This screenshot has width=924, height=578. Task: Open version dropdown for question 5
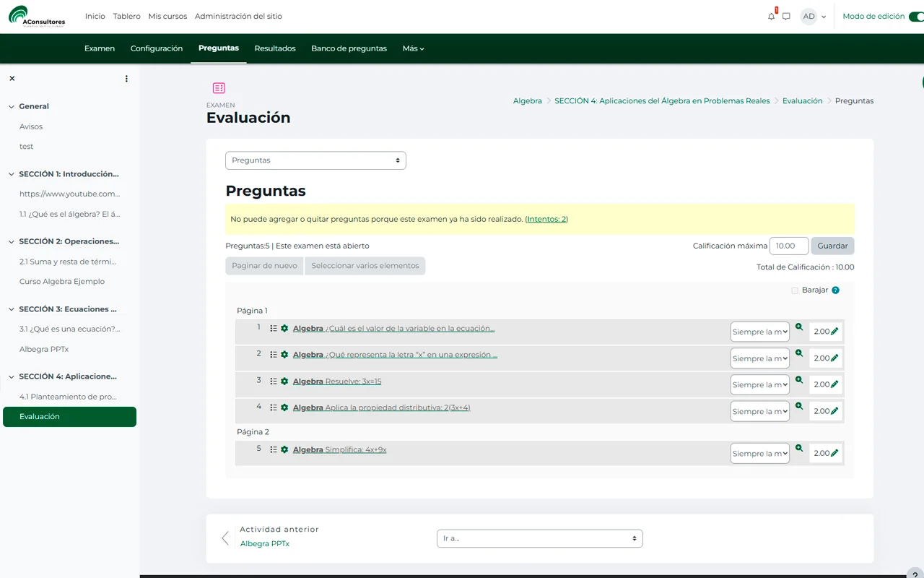coord(760,453)
